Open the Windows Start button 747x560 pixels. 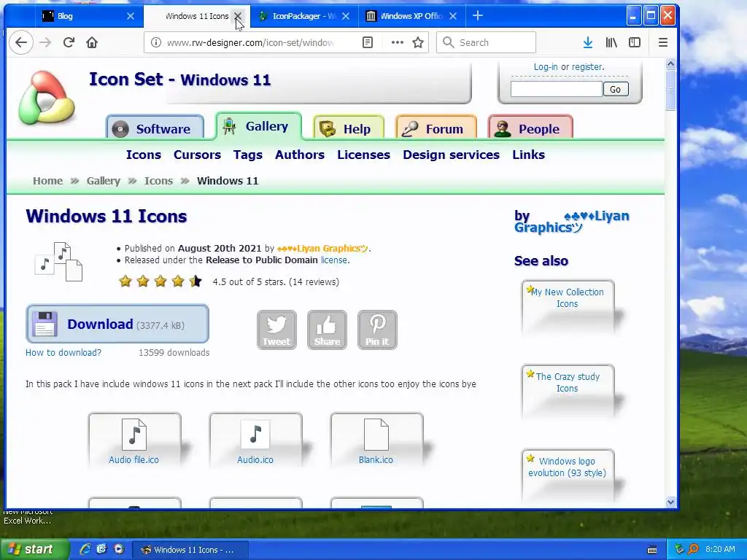(x=34, y=550)
